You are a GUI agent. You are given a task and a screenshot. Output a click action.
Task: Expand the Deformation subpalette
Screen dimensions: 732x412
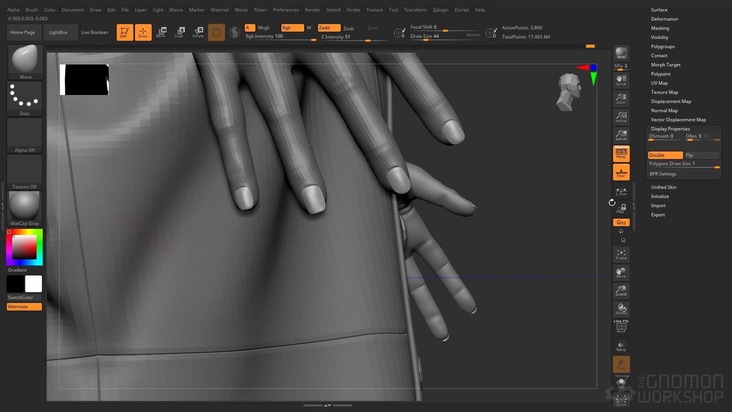(664, 19)
